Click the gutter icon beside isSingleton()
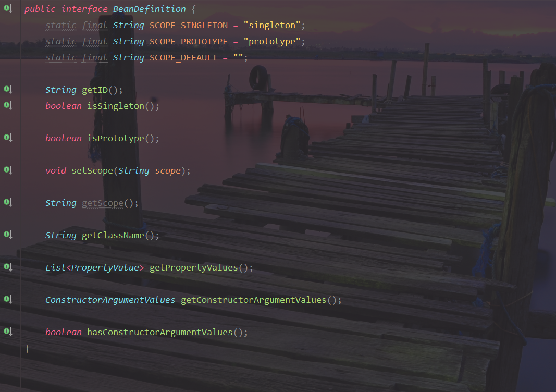Viewport: 556px width, 392px height. (8, 105)
